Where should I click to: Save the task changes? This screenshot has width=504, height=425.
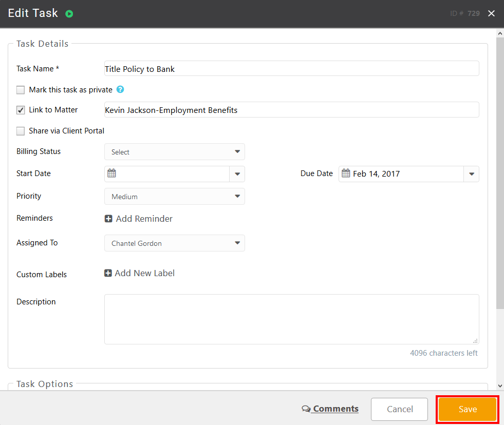click(x=466, y=409)
